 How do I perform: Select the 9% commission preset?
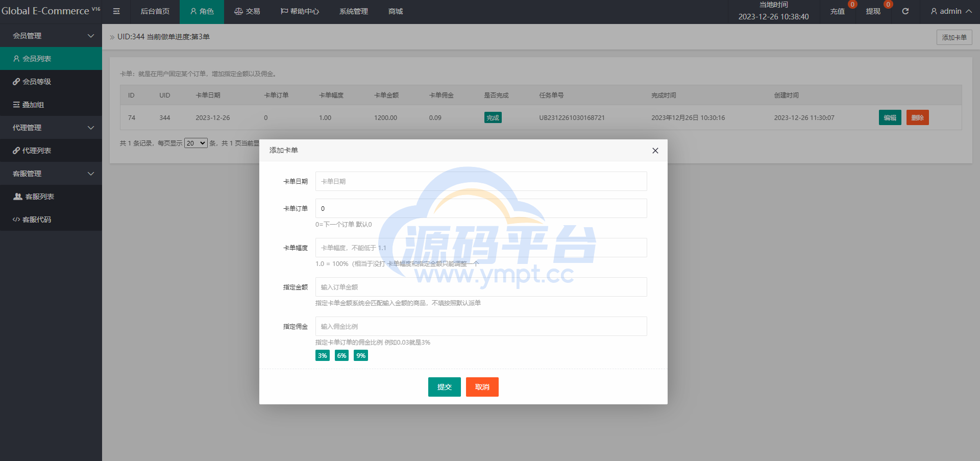pyautogui.click(x=361, y=355)
